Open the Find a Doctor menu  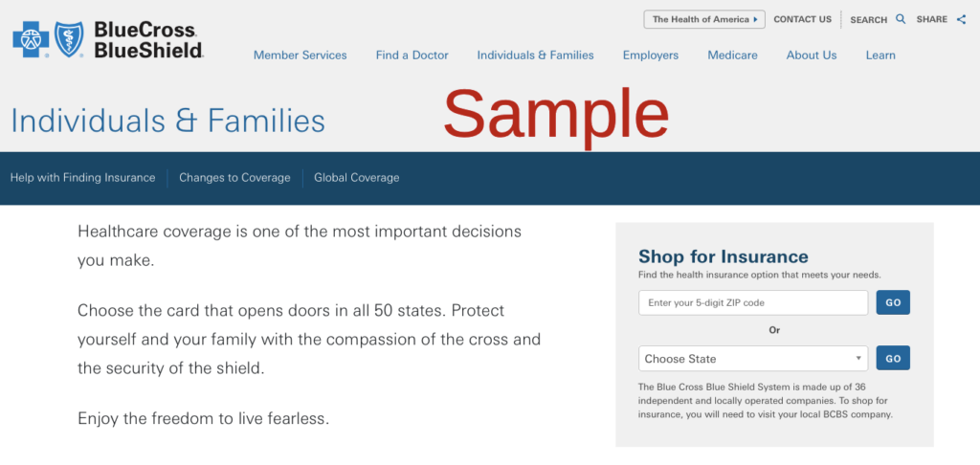tap(412, 55)
